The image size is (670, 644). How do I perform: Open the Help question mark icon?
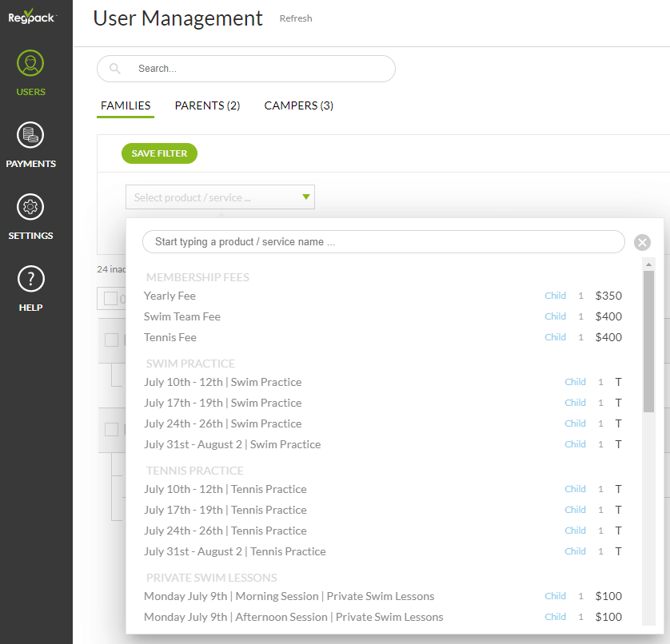point(30,280)
